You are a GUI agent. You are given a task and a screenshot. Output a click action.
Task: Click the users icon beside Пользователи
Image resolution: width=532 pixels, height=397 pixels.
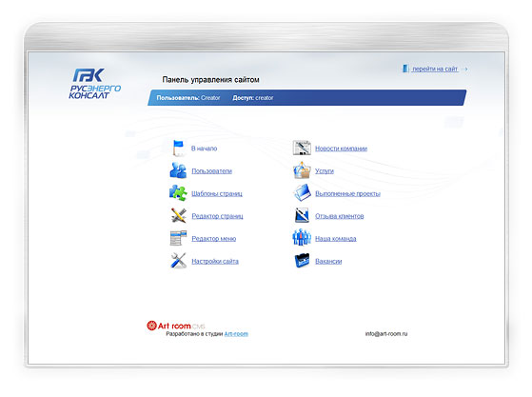tap(178, 170)
